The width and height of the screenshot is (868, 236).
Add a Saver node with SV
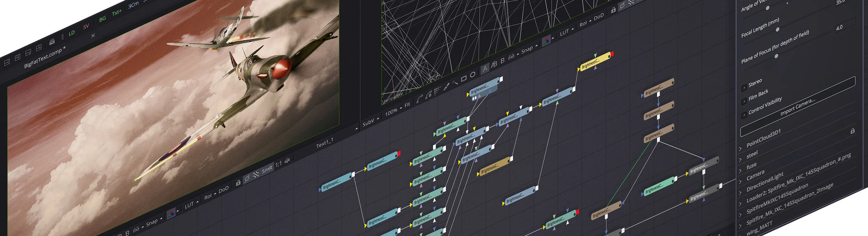point(86,26)
